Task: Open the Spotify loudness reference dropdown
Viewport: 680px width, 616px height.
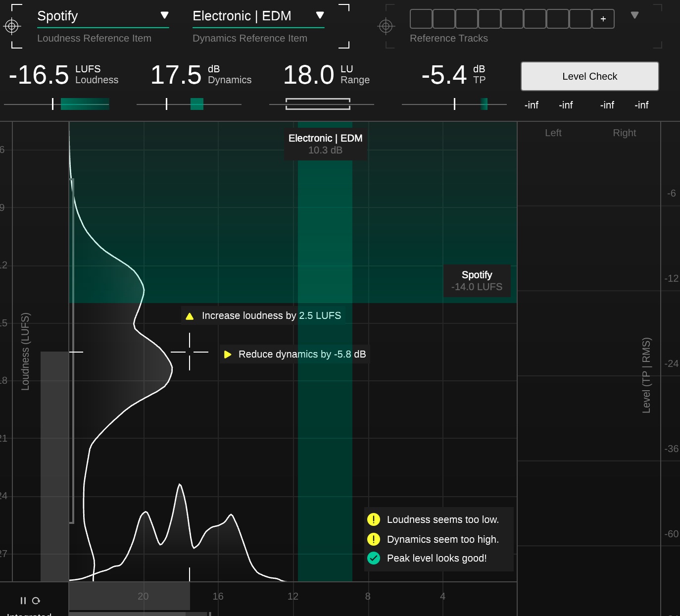Action: [x=165, y=15]
